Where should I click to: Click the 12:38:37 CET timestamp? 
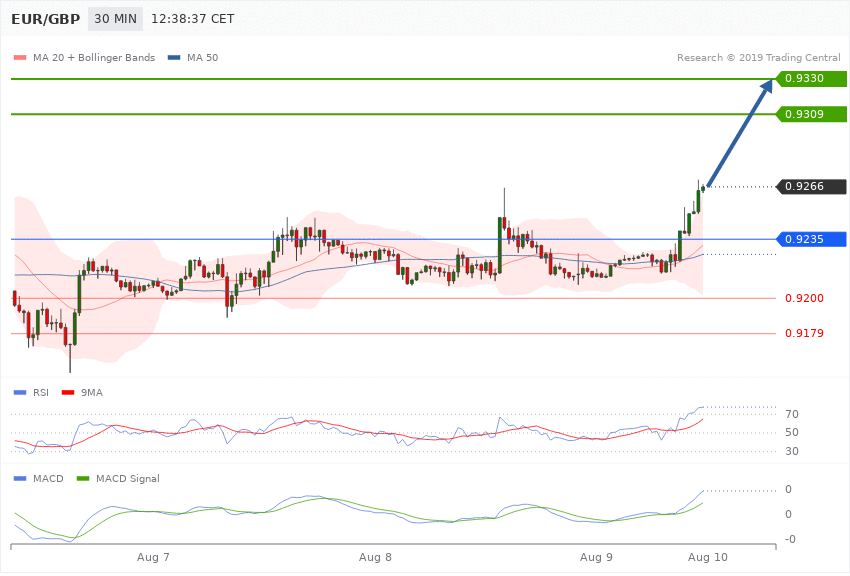192,19
